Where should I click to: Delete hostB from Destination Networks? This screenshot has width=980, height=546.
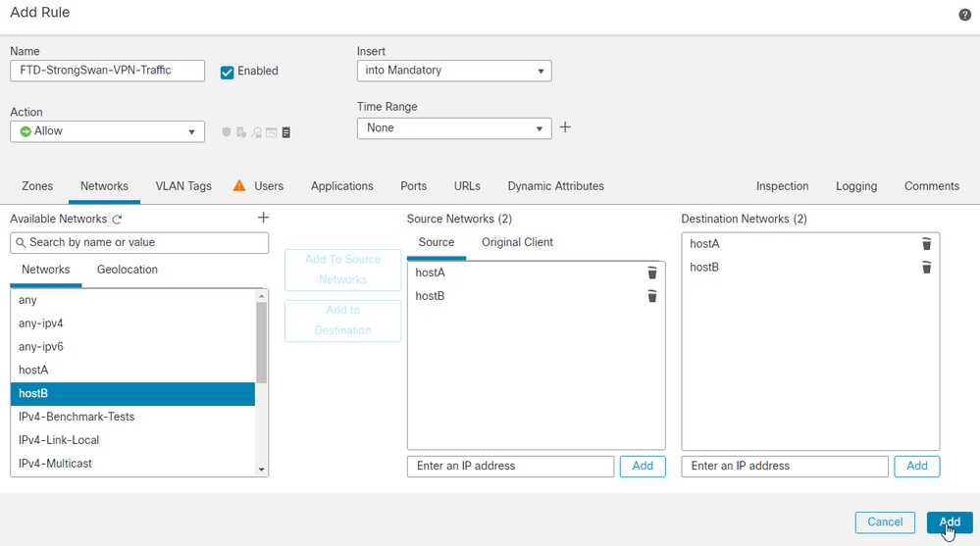926,268
